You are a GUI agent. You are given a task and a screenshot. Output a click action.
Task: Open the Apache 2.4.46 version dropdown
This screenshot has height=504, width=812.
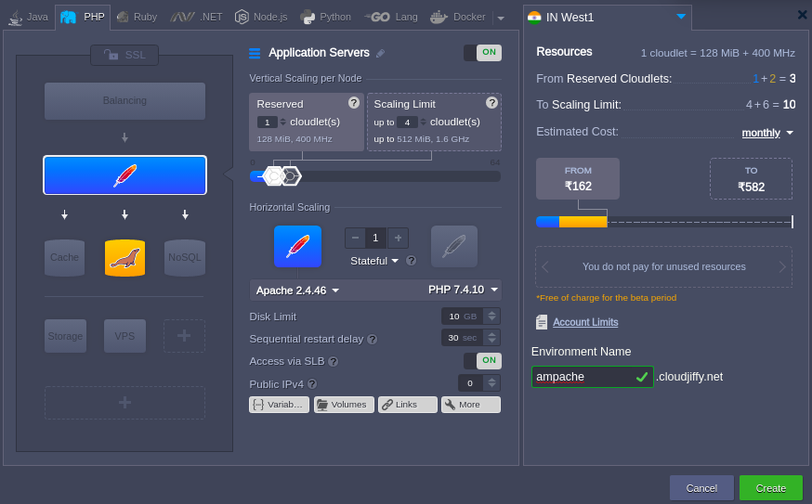(x=298, y=291)
